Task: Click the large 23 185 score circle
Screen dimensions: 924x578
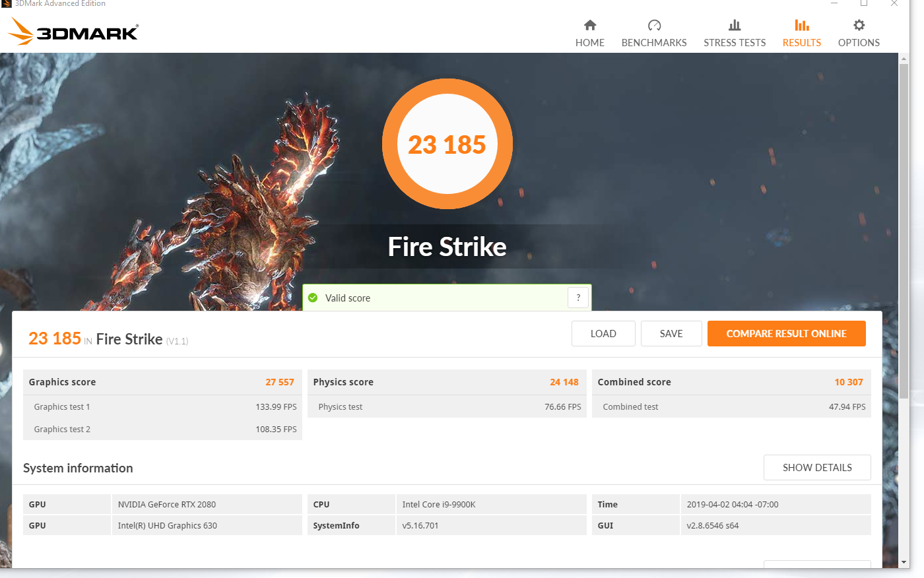Action: [x=447, y=144]
